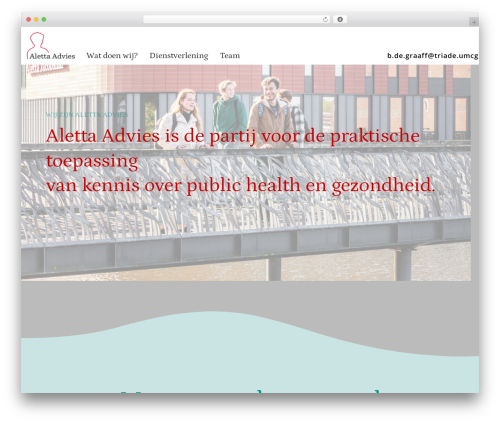The image size is (500, 423).
Task: Open the Team menu item
Action: pyautogui.click(x=230, y=56)
